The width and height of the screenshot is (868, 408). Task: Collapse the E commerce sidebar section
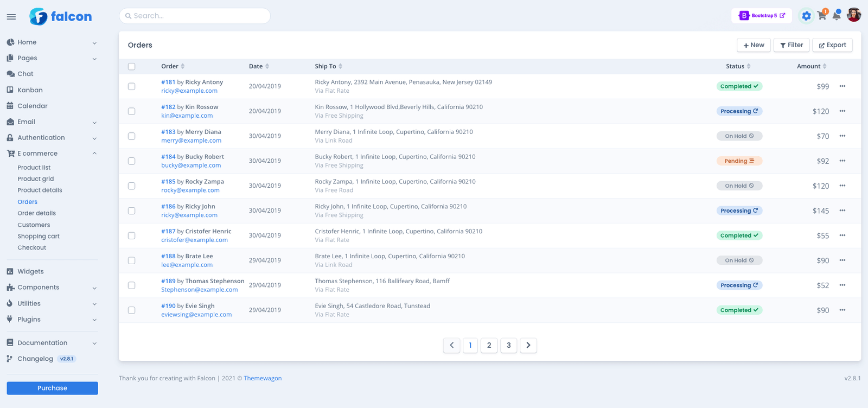pyautogui.click(x=52, y=154)
